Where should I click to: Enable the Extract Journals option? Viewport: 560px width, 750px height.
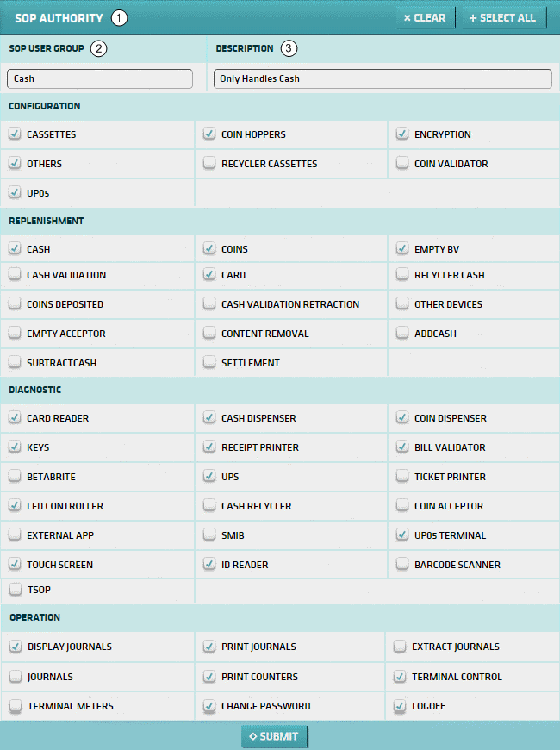pos(400,647)
